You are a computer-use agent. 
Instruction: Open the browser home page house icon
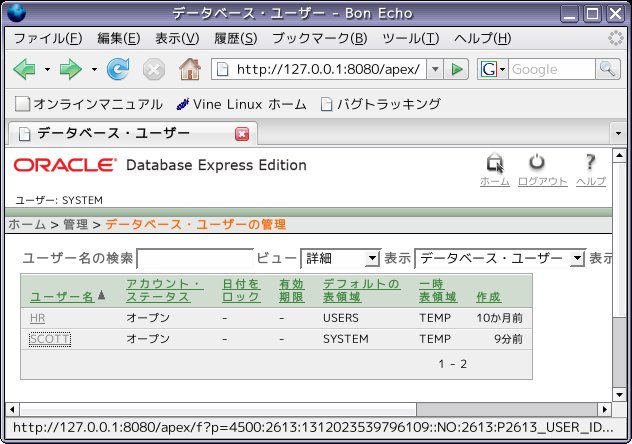(190, 69)
